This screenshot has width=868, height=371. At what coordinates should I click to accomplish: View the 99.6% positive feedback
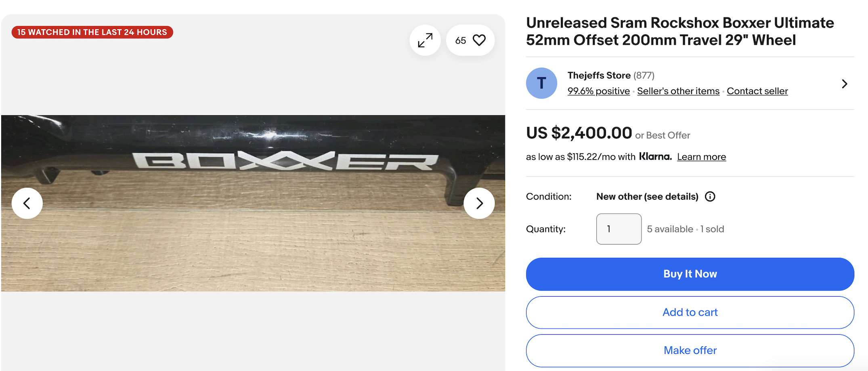(598, 91)
